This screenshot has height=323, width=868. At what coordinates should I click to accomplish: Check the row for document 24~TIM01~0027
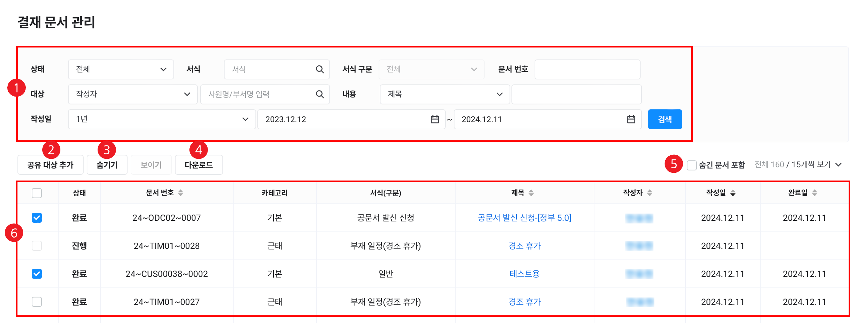pyautogui.click(x=37, y=302)
